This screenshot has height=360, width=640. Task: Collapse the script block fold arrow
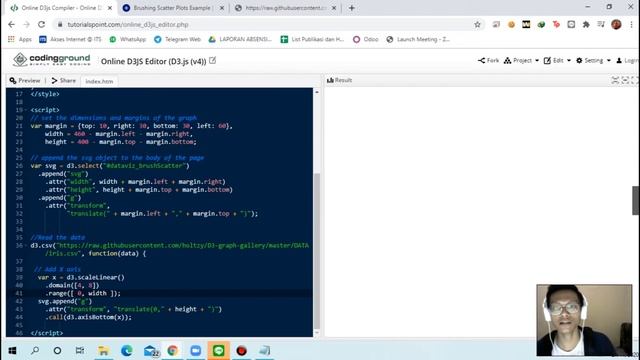point(26,110)
